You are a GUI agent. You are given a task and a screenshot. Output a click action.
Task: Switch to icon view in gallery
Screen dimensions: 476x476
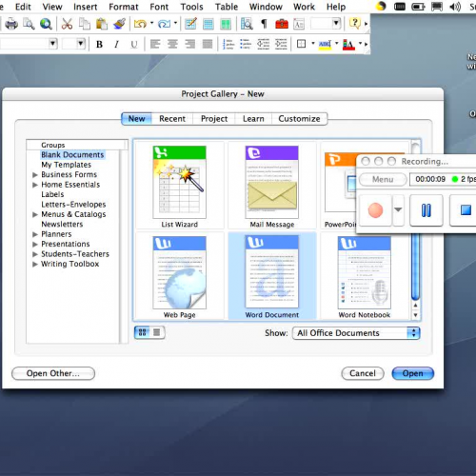pyautogui.click(x=142, y=332)
